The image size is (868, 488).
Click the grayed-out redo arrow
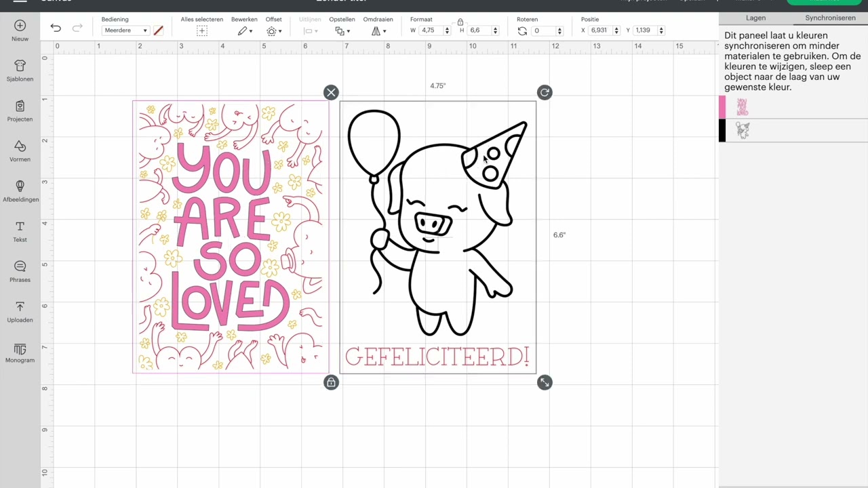click(77, 28)
